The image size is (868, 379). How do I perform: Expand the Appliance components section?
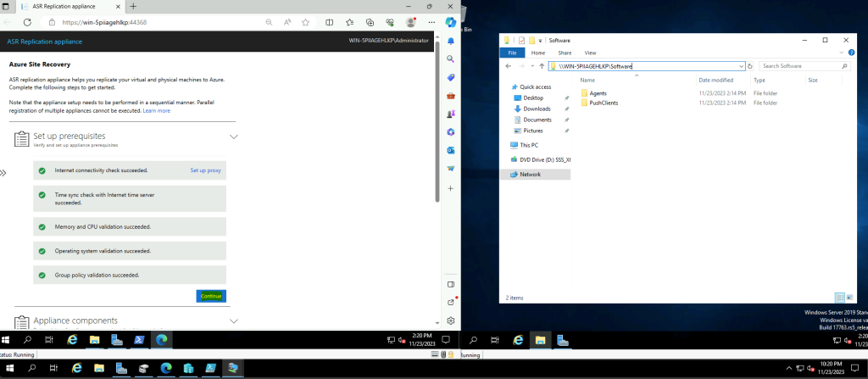click(x=234, y=320)
